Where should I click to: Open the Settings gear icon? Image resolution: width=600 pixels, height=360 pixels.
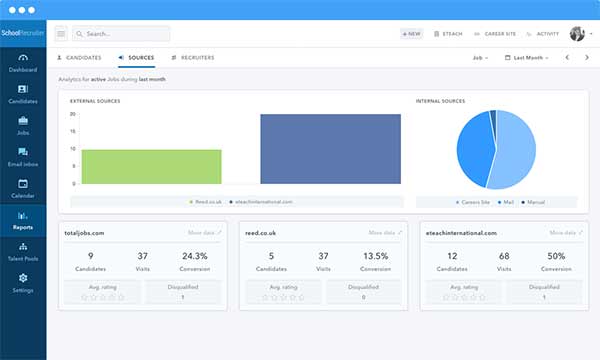coord(23,278)
